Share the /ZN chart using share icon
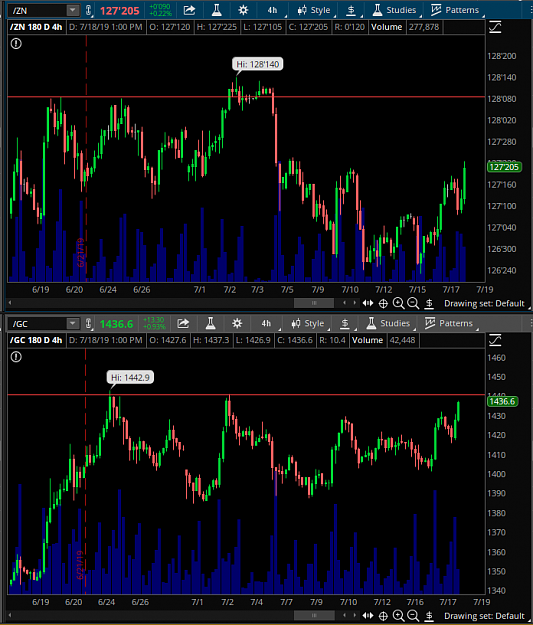This screenshot has height=625, width=533. (189, 10)
